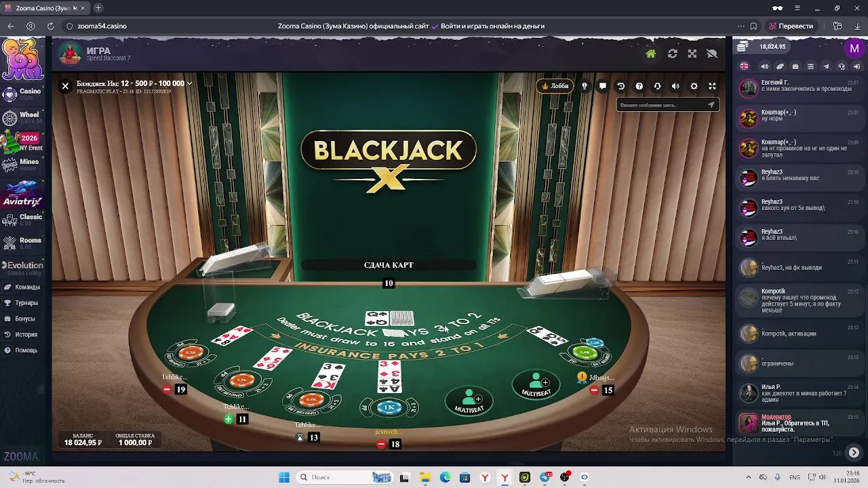868x488 pixels.
Task: Go back with browser back arrow
Action: click(10, 26)
